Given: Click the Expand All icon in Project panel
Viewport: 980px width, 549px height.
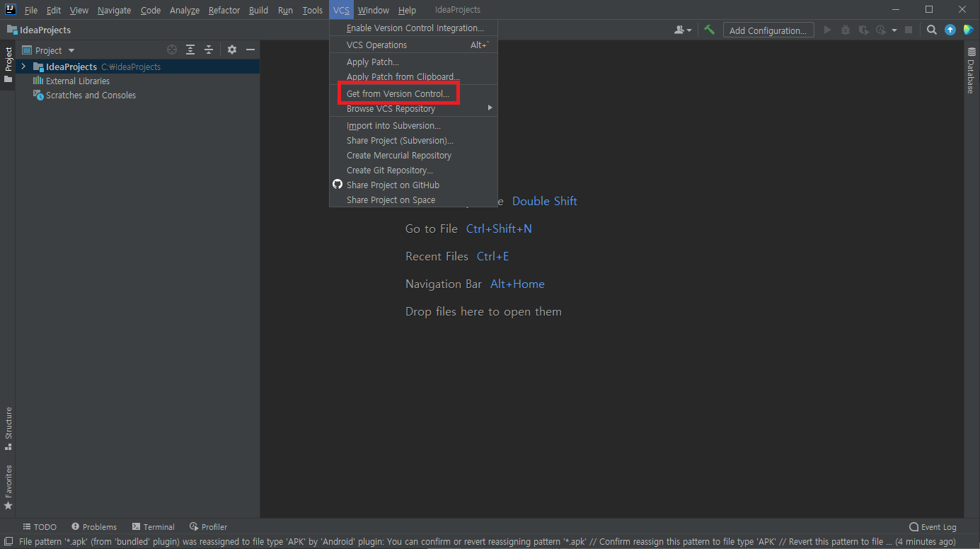Looking at the screenshot, I should pos(190,50).
